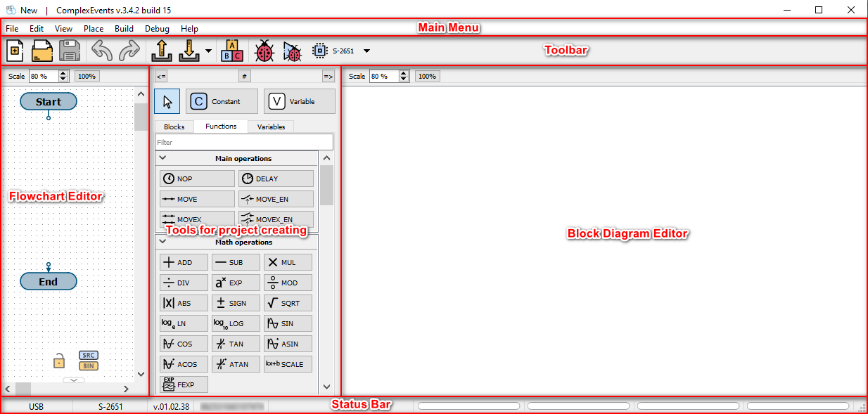Toggle the '#' button in tools panel
Screen dimensions: 868x414
point(244,76)
